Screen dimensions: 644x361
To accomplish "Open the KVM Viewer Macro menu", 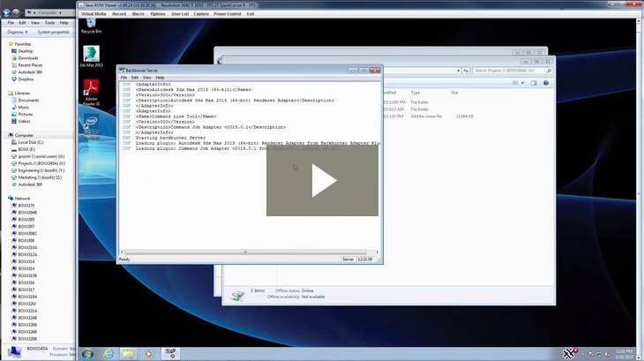I will 138,14.
